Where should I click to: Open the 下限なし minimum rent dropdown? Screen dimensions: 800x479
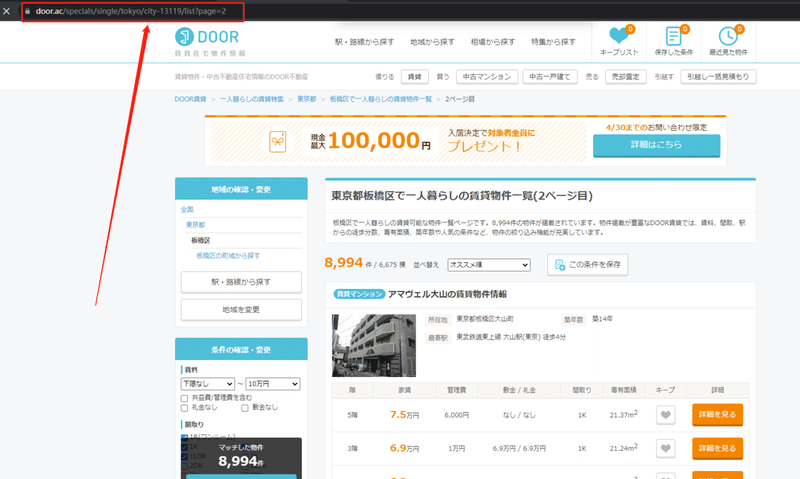208,384
